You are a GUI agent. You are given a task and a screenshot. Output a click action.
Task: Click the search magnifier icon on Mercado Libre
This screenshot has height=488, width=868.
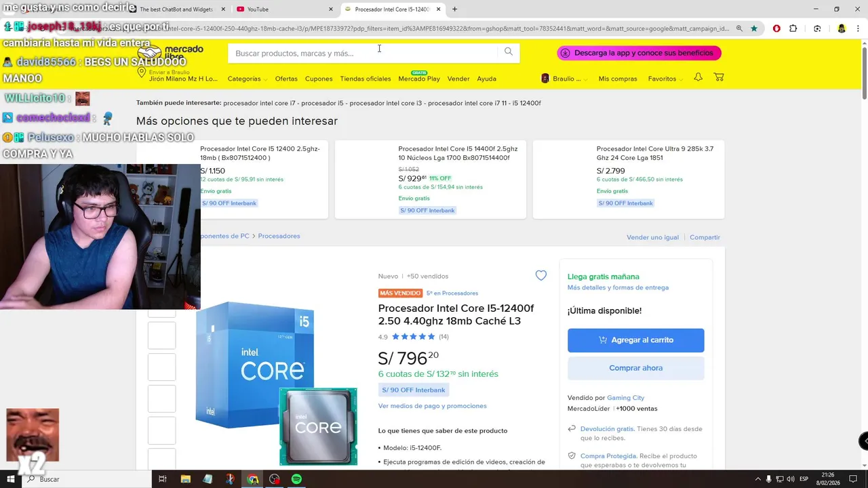pos(508,52)
